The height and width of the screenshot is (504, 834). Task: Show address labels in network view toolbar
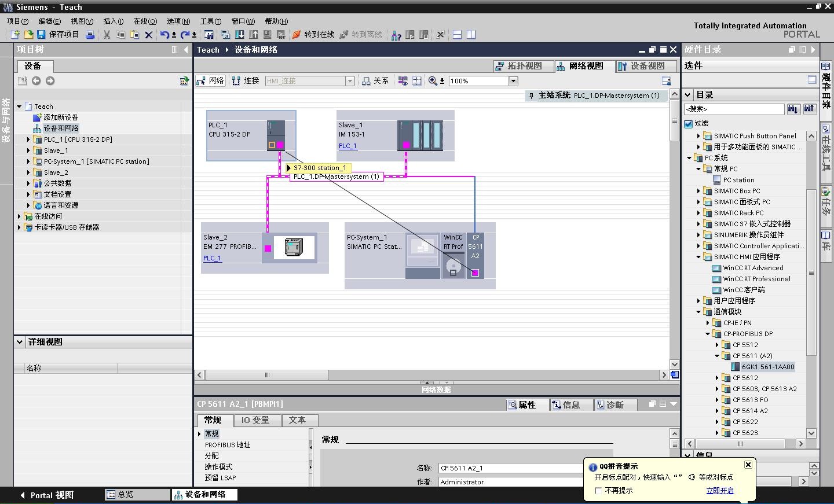pos(403,81)
